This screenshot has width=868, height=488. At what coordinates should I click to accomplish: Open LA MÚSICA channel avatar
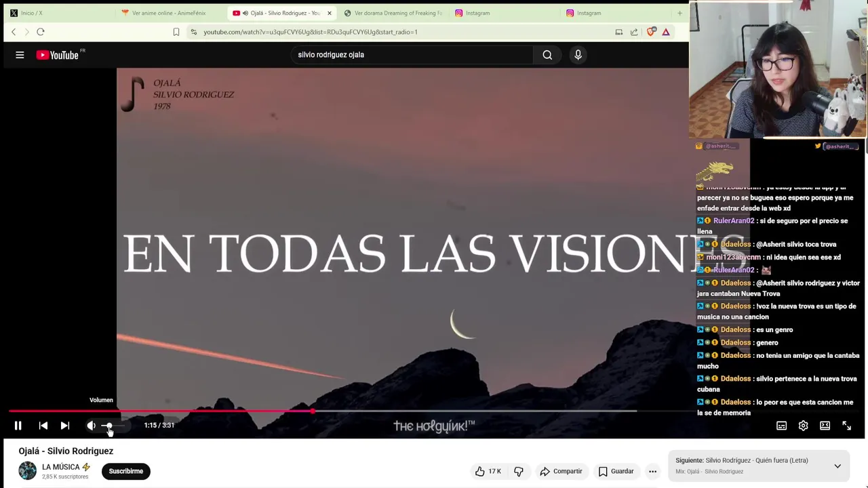tap(27, 471)
